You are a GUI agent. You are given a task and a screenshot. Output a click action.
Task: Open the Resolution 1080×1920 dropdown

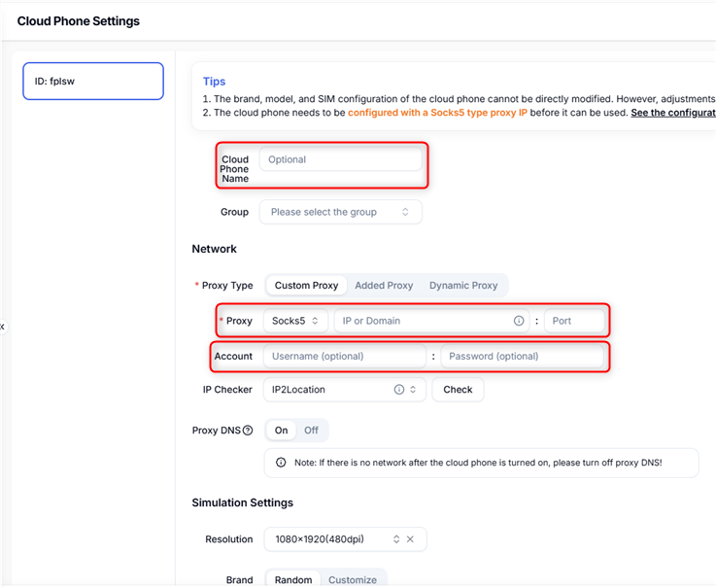[336, 539]
